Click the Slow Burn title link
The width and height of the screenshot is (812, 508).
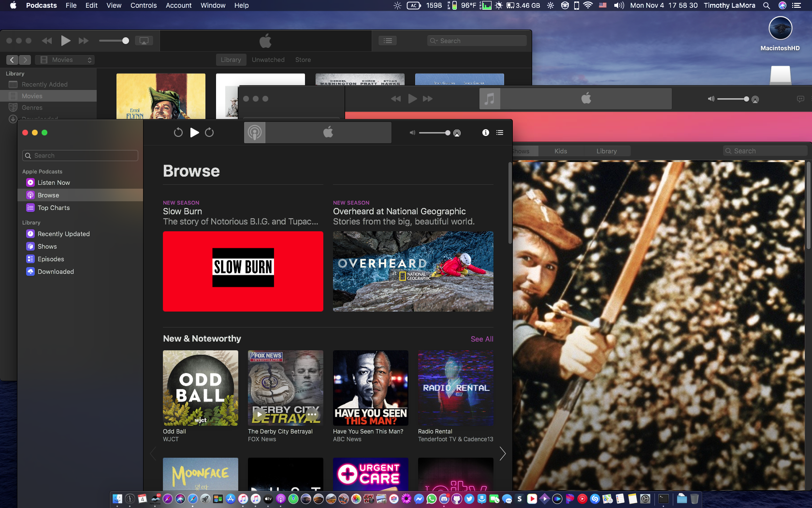pyautogui.click(x=183, y=211)
